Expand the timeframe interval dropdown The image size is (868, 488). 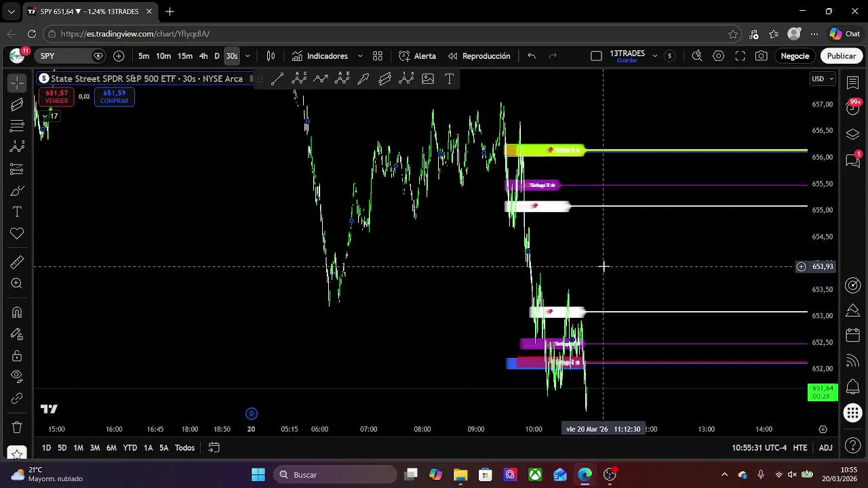[248, 56]
